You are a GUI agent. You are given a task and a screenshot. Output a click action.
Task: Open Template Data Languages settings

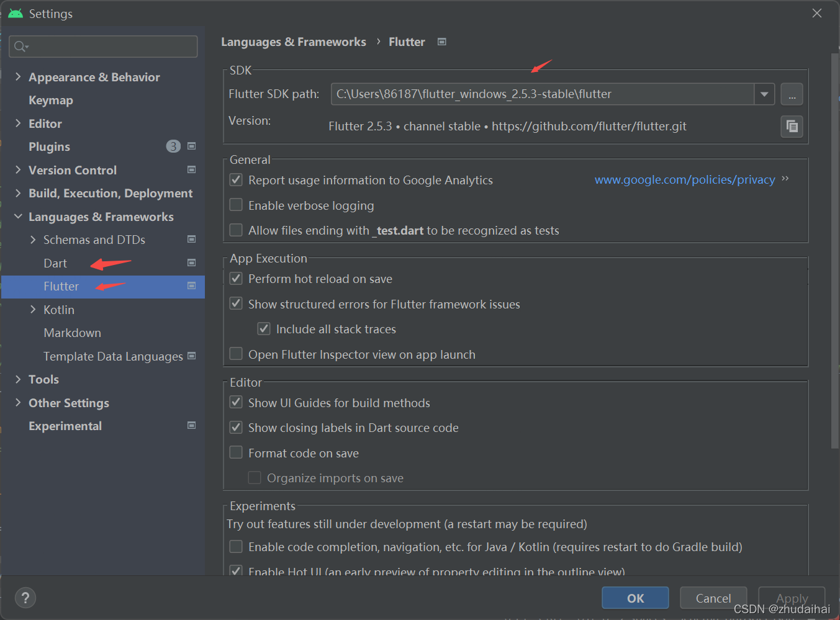(113, 356)
